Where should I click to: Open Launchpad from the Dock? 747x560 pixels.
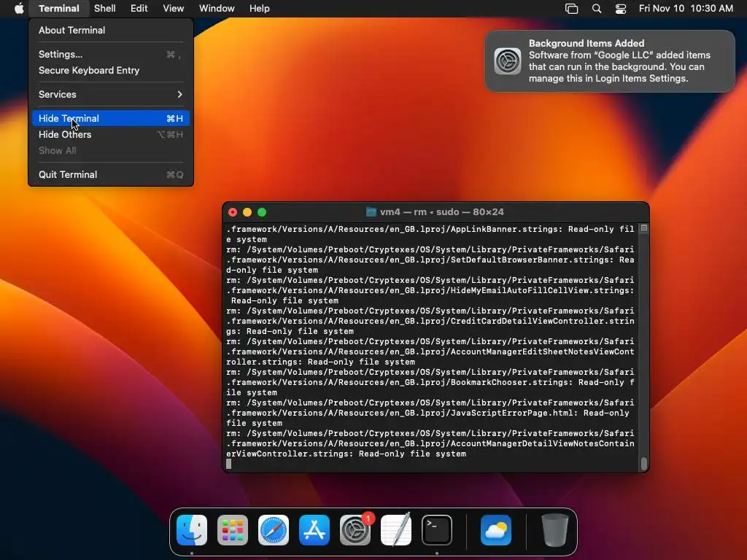coord(233,530)
